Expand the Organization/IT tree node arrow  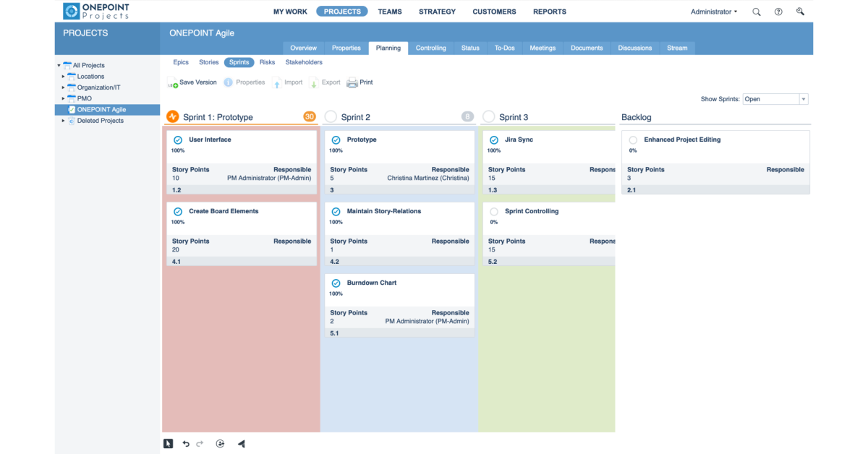[x=64, y=87]
